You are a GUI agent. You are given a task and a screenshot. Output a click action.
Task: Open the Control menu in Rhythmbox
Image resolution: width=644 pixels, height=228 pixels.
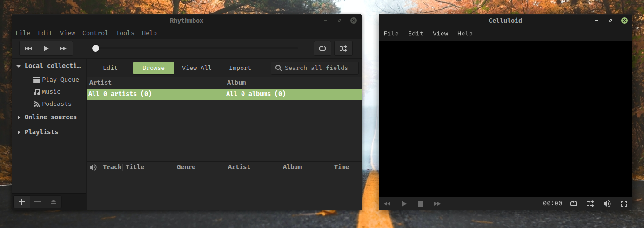(x=95, y=33)
